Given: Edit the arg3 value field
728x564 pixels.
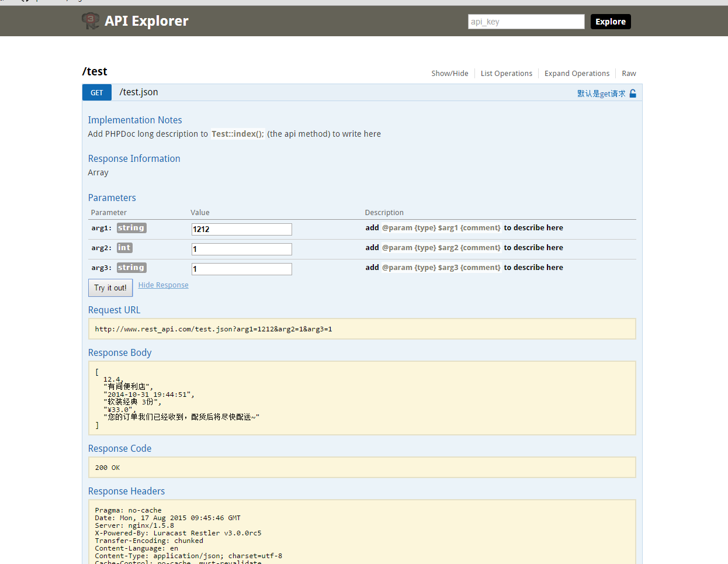Looking at the screenshot, I should click(242, 269).
